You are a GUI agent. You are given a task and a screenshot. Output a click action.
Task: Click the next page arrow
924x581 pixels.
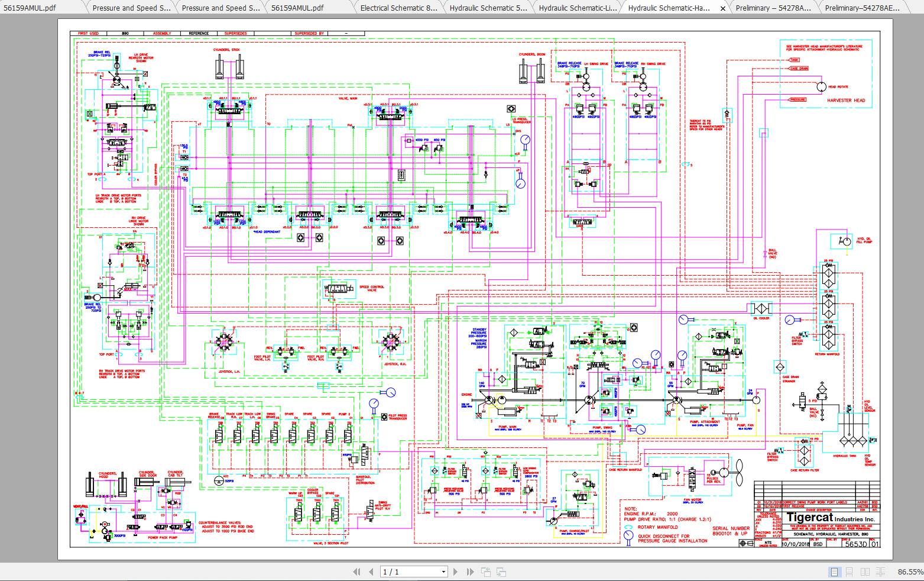pyautogui.click(x=455, y=572)
